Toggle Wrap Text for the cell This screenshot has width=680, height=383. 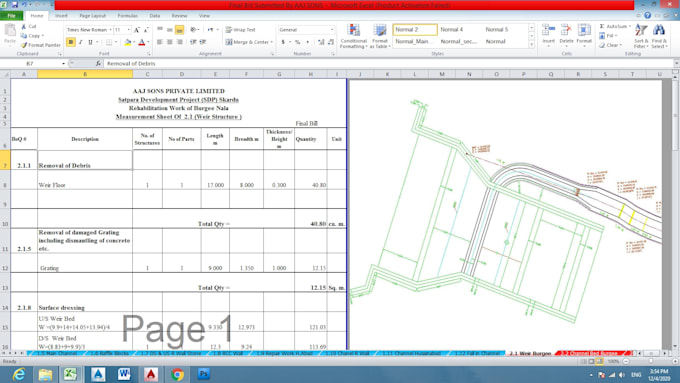[x=241, y=30]
